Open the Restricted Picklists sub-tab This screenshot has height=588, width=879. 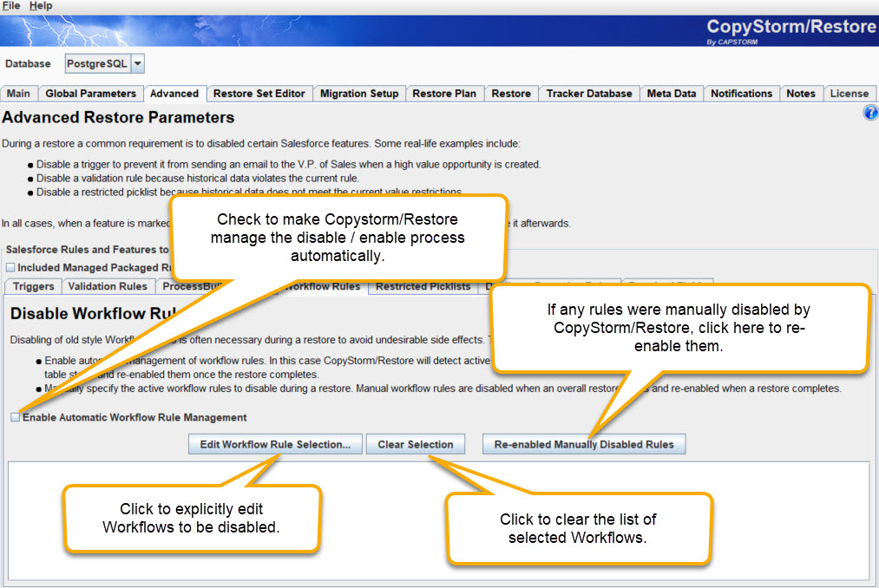click(x=423, y=286)
